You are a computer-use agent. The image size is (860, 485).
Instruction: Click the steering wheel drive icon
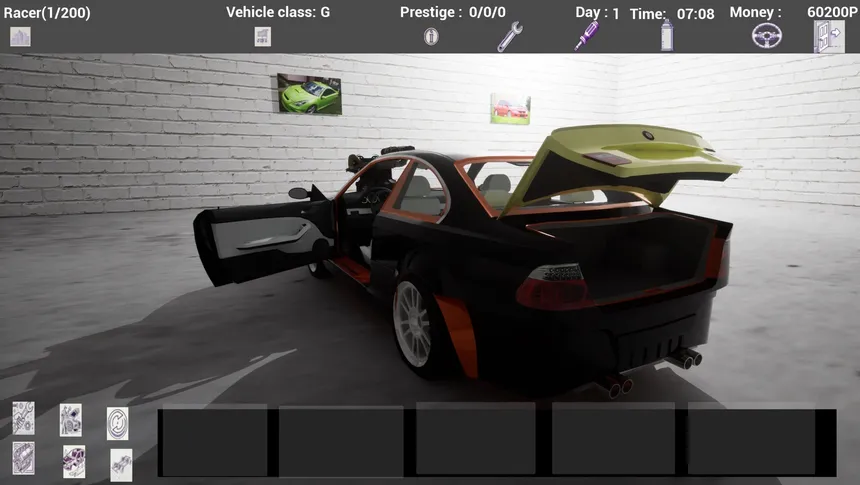point(767,36)
